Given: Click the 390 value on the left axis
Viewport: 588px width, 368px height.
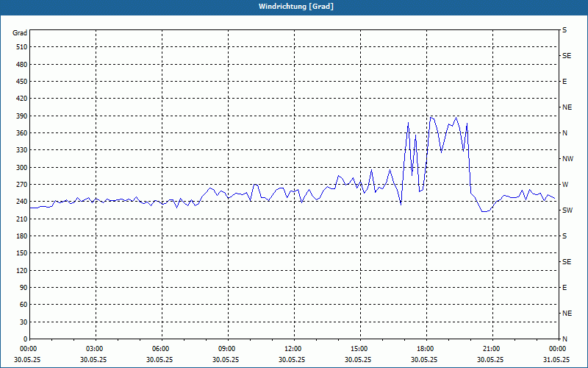Looking at the screenshot, I should tap(22, 116).
